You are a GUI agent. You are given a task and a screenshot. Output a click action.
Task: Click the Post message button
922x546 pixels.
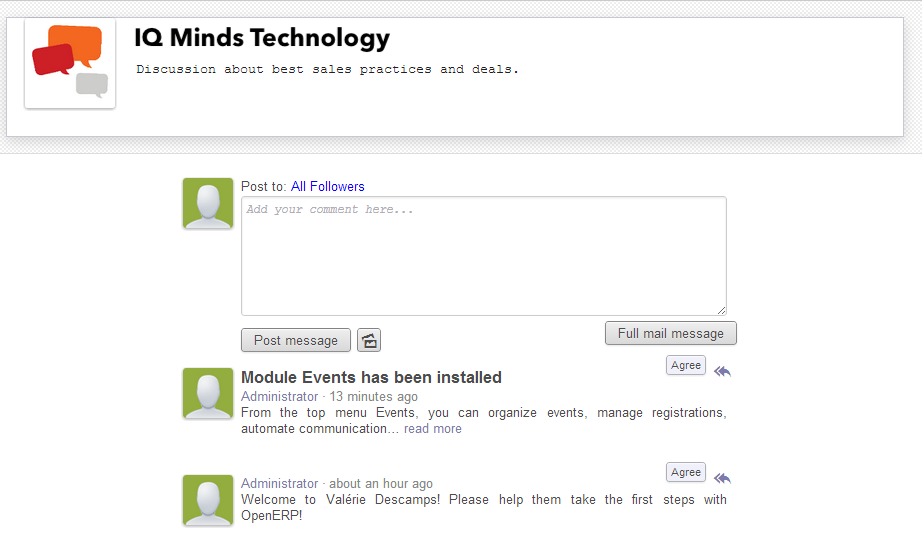click(x=296, y=340)
